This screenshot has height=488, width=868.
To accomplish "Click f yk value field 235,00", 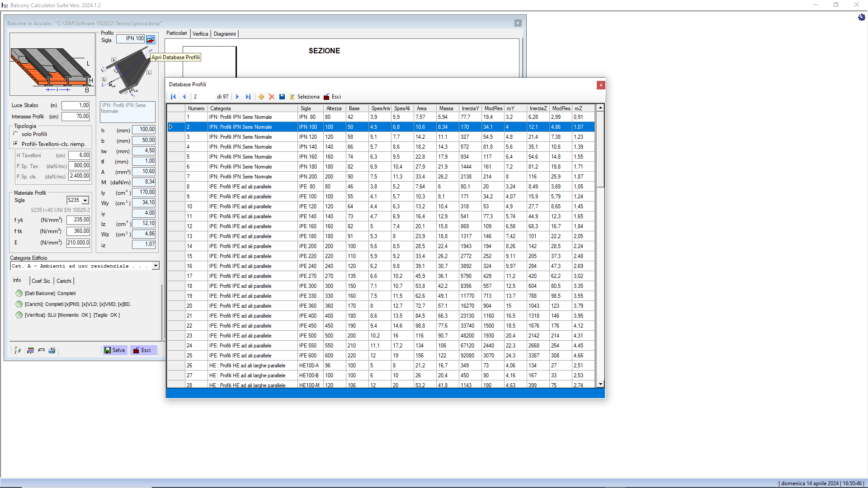I will (79, 220).
